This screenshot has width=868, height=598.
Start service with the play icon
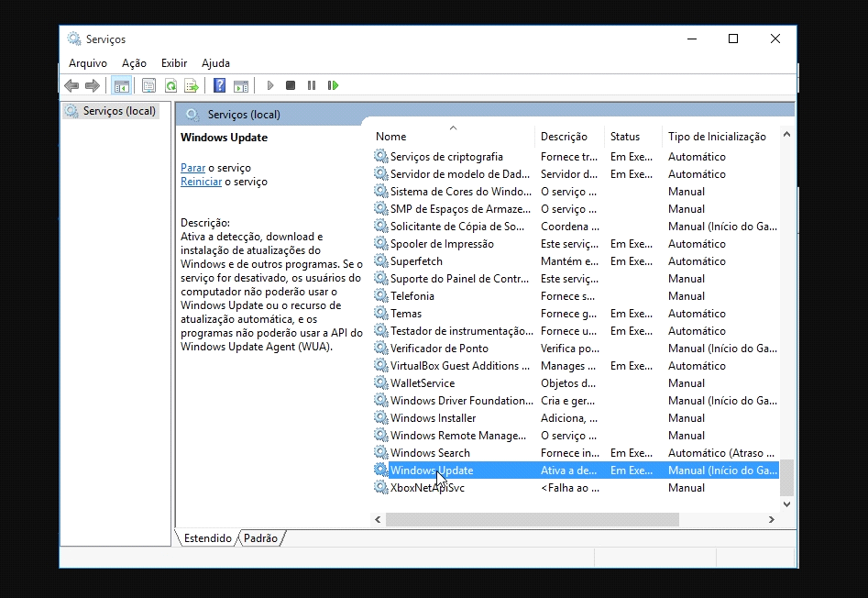point(270,85)
